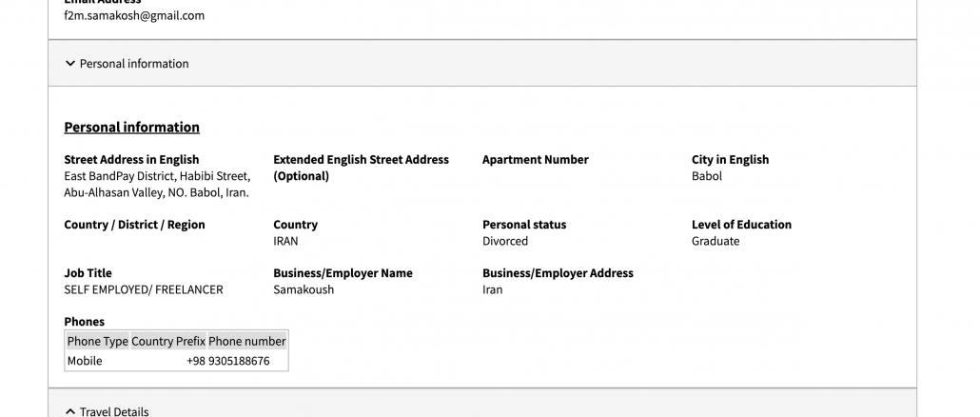Expand the Travel Details chevron icon
Image resolution: width=980 pixels, height=417 pixels.
(69, 411)
